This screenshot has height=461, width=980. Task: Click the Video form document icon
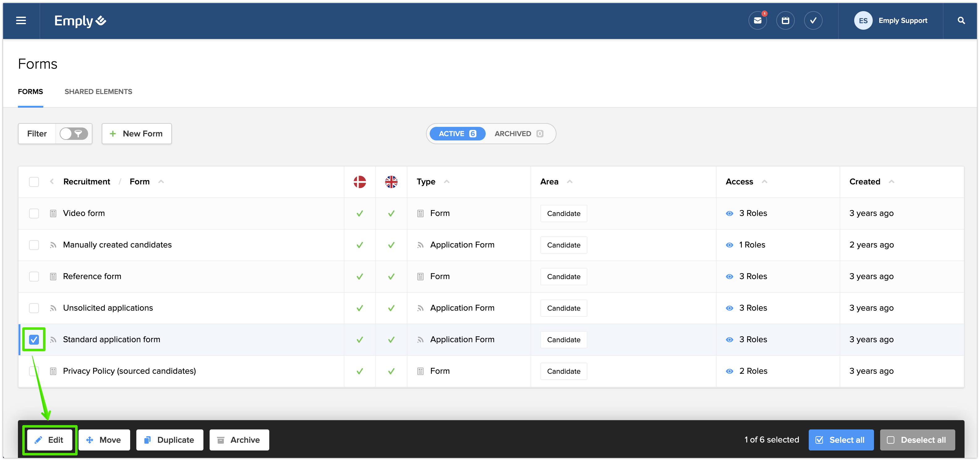point(53,213)
